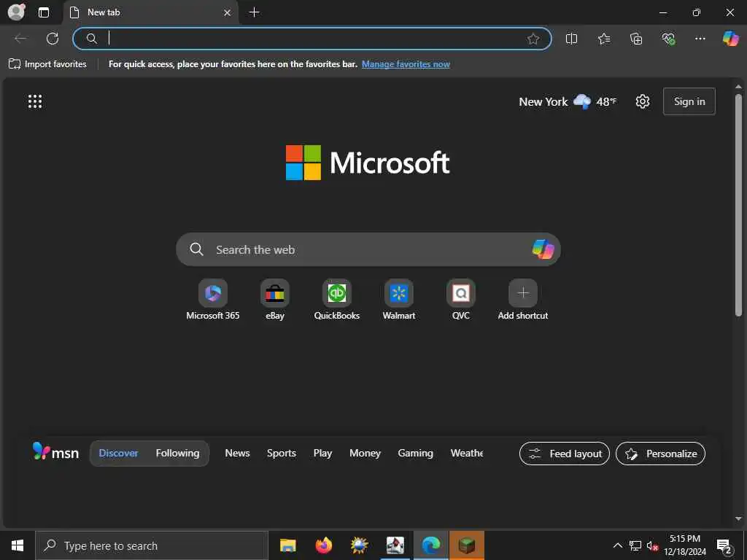The width and height of the screenshot is (747, 560).
Task: Open Microsoft 365 shortcut
Action: (x=213, y=300)
